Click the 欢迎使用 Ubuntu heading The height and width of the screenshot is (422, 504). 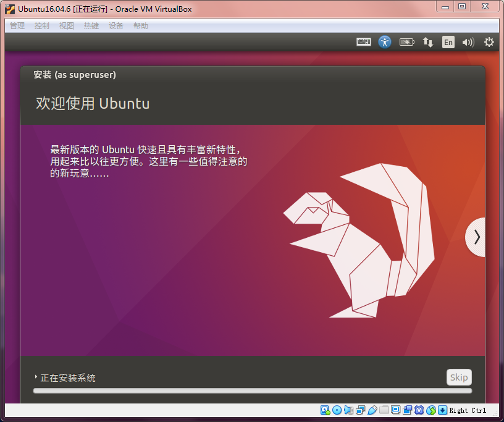pos(93,104)
